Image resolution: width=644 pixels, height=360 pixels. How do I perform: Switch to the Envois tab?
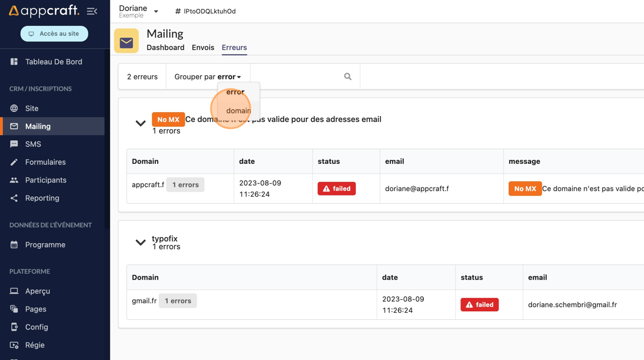[x=203, y=48]
